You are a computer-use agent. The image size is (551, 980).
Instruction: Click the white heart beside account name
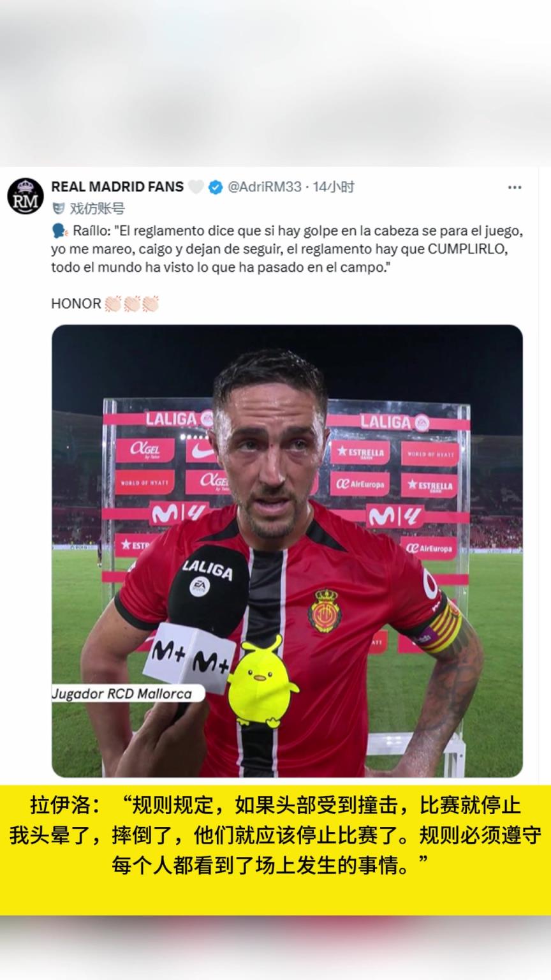coord(196,187)
